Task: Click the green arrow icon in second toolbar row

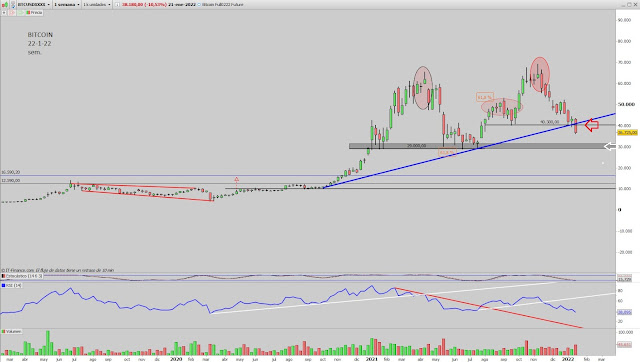Action: pos(20,13)
